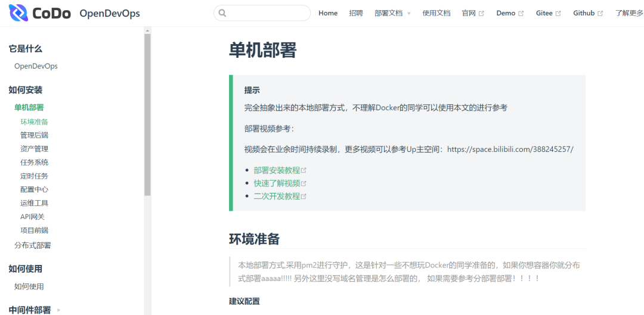
Task: Click the sidebar scrollbar up arrow
Action: coord(147,30)
